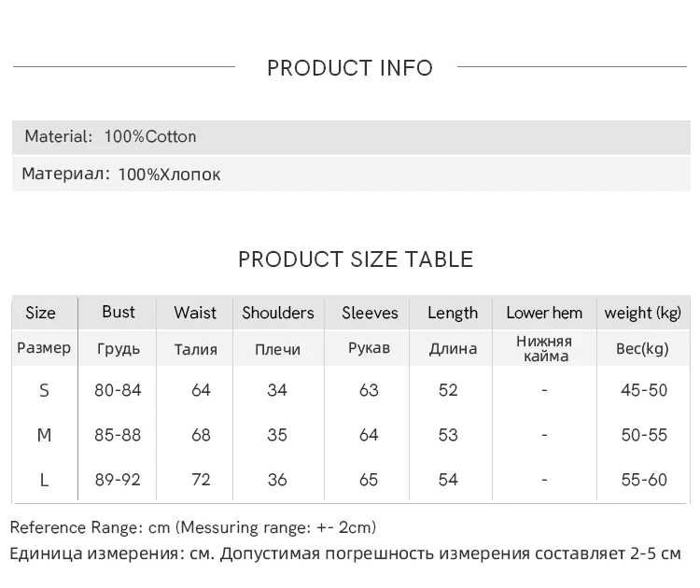
Task: Select the 55-60 weight cell
Action: 644,480
